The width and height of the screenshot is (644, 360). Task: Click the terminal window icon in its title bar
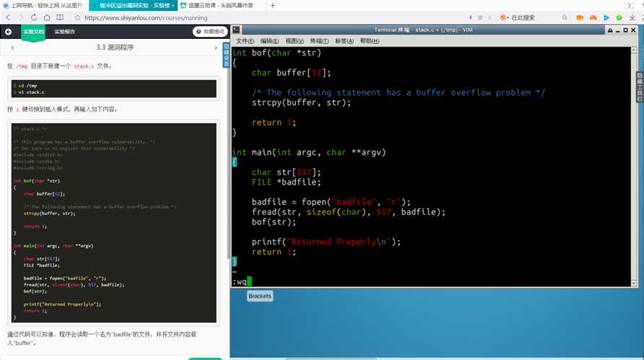[236, 30]
